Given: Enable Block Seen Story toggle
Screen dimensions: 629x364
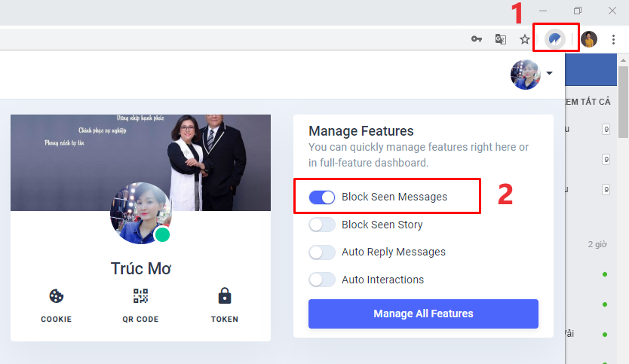Looking at the screenshot, I should pos(322,225).
